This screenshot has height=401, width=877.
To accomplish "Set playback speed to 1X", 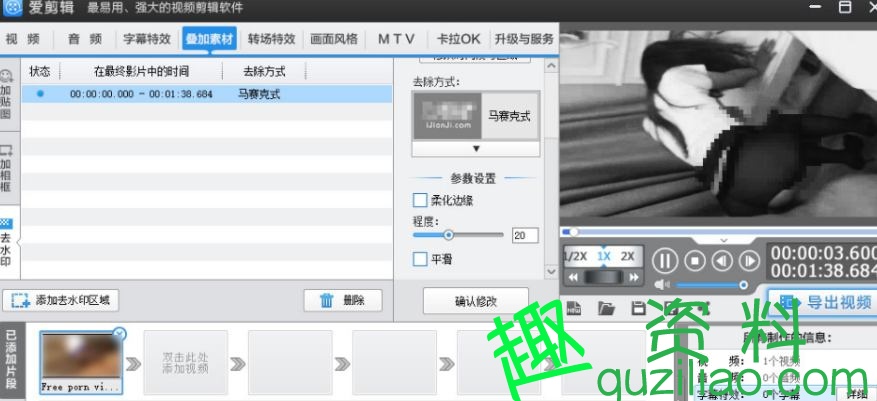I will pyautogui.click(x=603, y=257).
